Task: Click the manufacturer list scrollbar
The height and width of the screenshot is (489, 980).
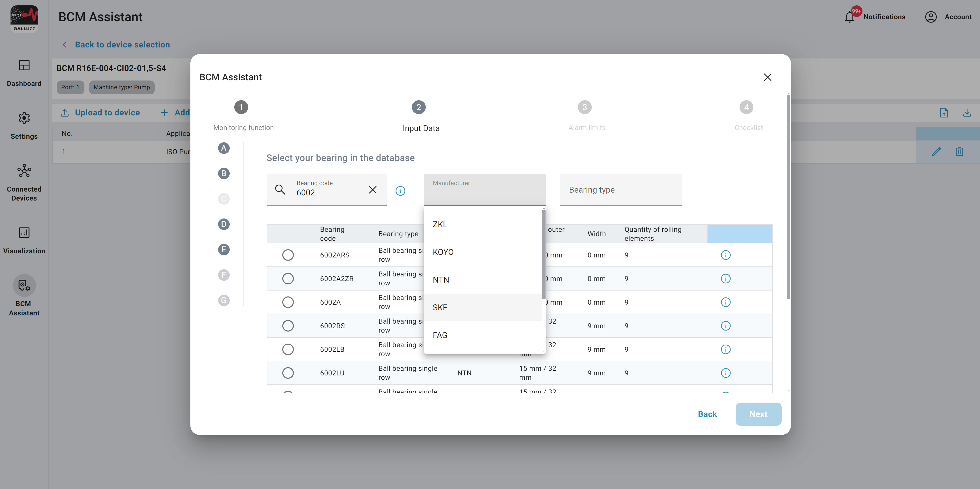Action: point(544,255)
